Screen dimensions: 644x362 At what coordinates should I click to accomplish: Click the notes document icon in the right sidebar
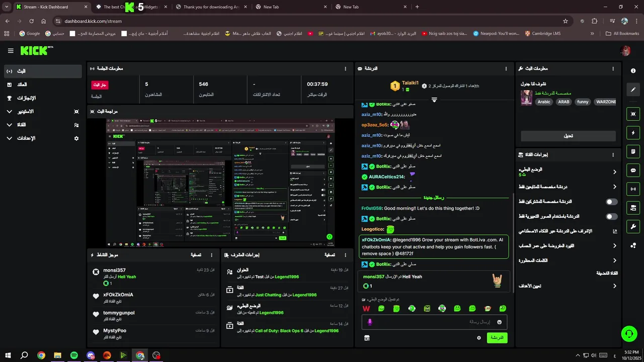click(633, 151)
